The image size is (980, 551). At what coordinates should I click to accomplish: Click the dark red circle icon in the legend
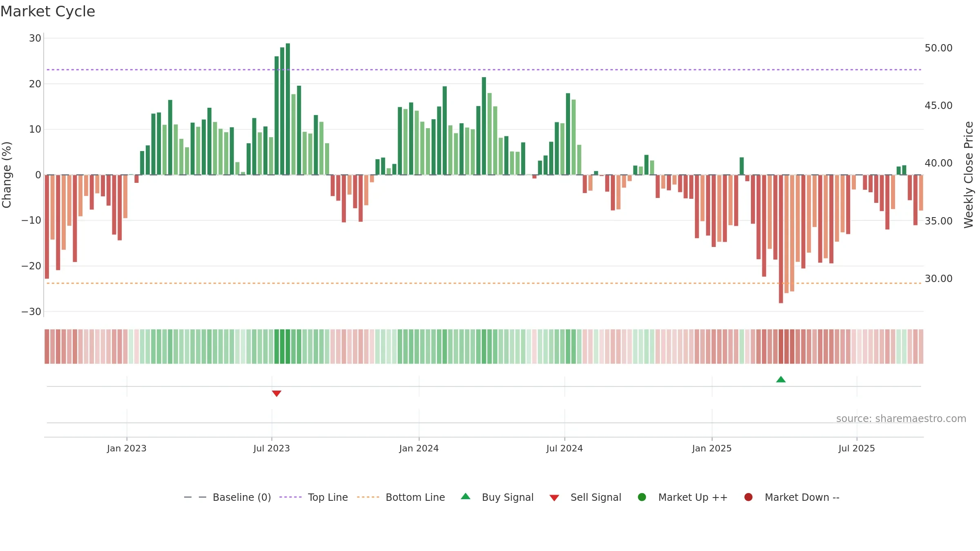(x=748, y=497)
